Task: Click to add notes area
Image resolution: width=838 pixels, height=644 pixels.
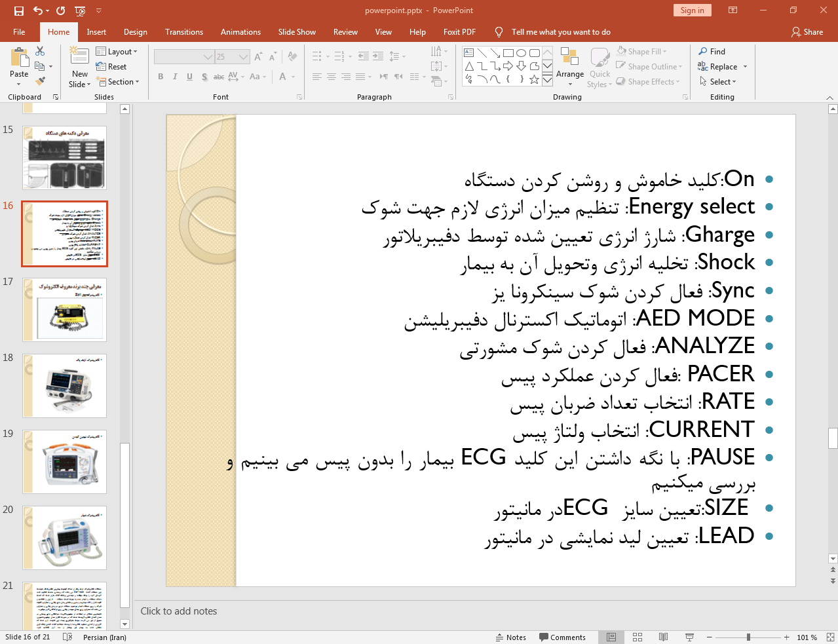Action: pyautogui.click(x=179, y=611)
